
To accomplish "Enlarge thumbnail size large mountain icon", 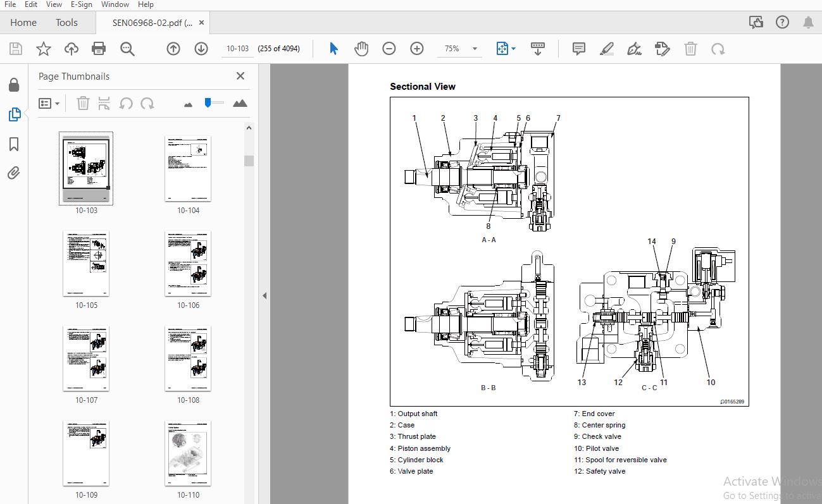I will tap(240, 103).
